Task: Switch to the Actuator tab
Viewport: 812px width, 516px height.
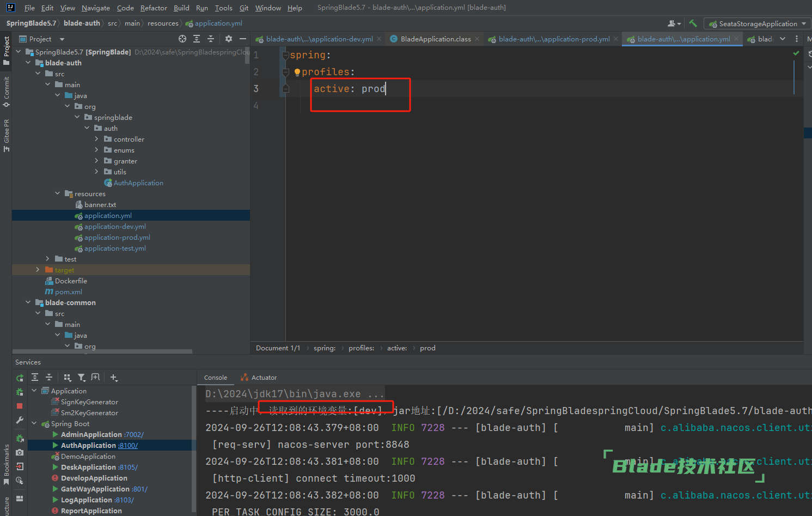Action: coord(259,378)
